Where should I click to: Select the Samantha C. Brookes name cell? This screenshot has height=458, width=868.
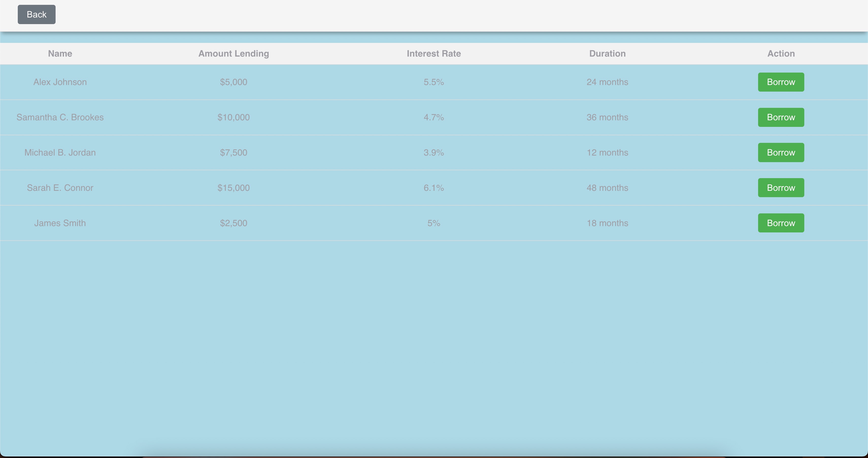(x=60, y=117)
